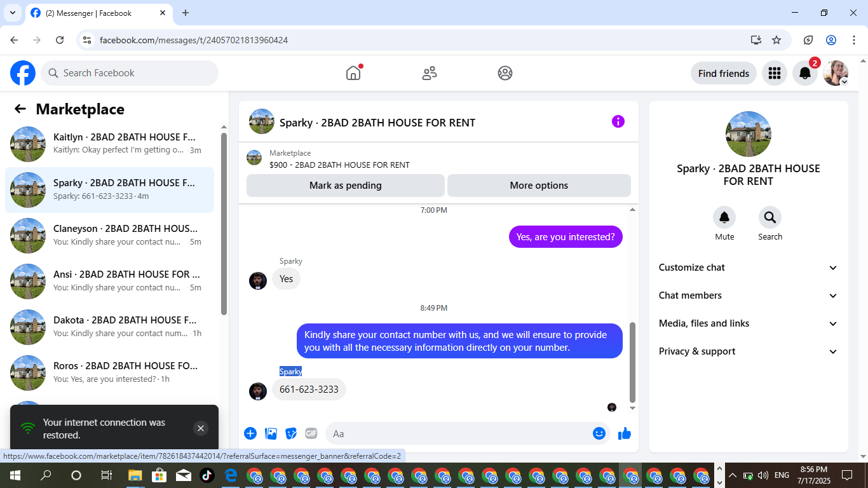Open the notifications bell with 2 badge

point(805,73)
